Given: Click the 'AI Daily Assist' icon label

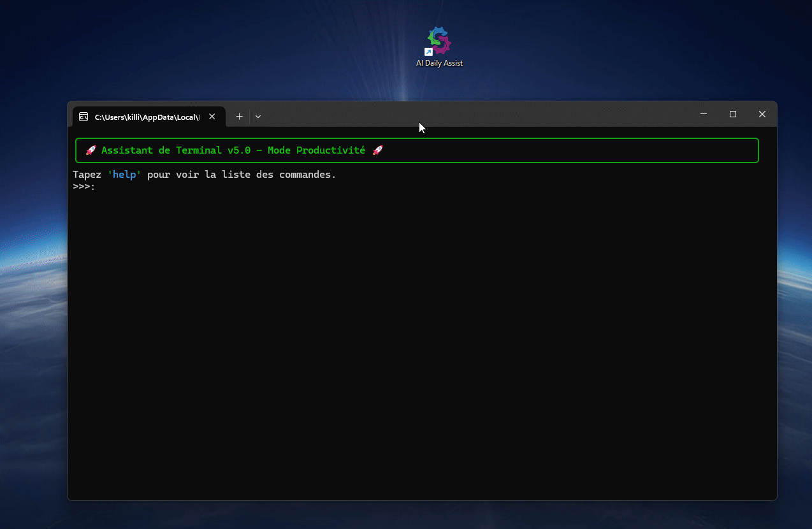Looking at the screenshot, I should point(439,64).
